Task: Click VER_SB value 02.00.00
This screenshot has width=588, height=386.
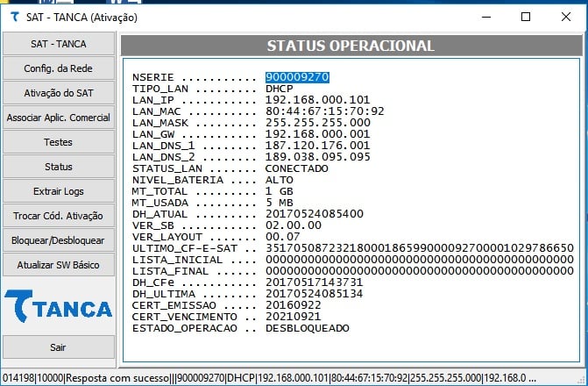Action: click(x=294, y=225)
